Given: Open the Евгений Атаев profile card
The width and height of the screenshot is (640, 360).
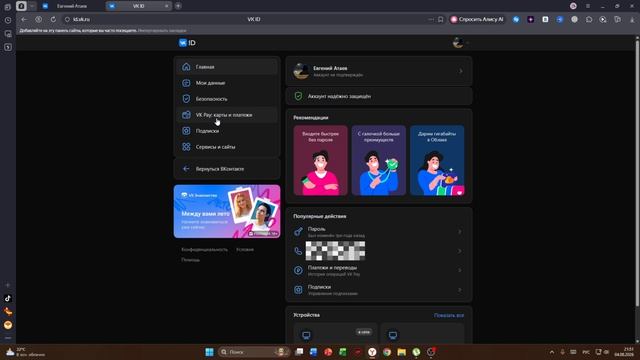Looking at the screenshot, I should click(379, 71).
